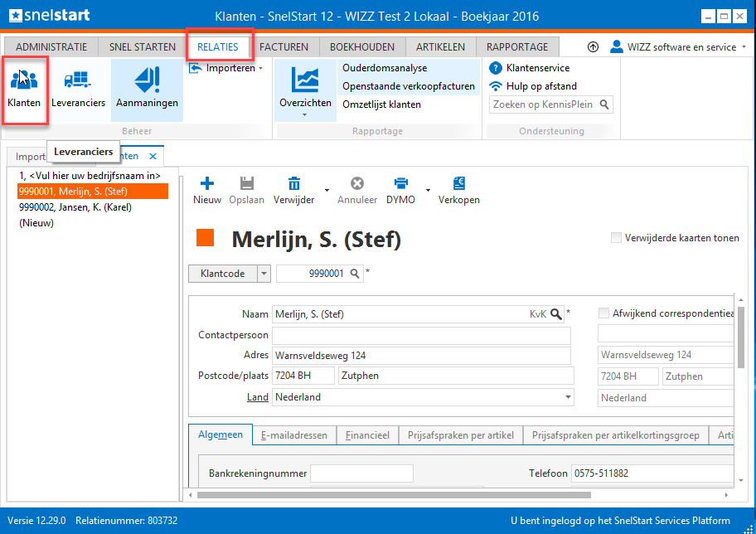Toggle Afwijkend correspondentieadres checkbox
Viewport: 756px width, 534px height.
coord(603,313)
